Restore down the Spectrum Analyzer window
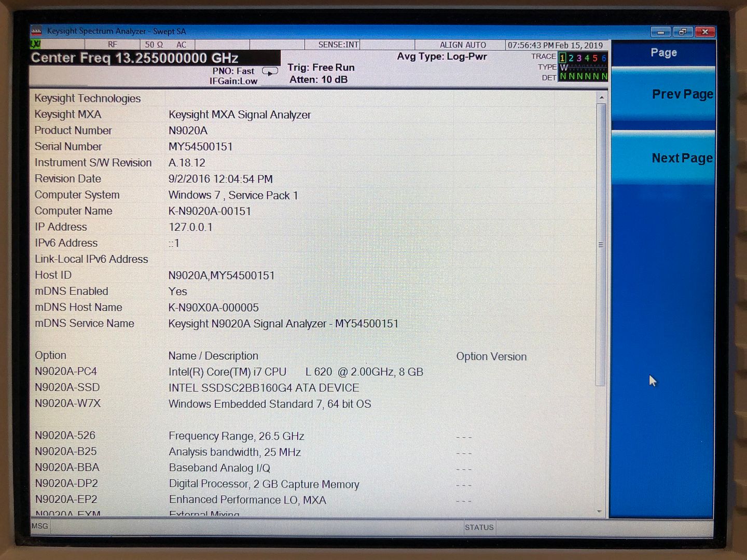Image resolution: width=747 pixels, height=560 pixels. point(683,32)
